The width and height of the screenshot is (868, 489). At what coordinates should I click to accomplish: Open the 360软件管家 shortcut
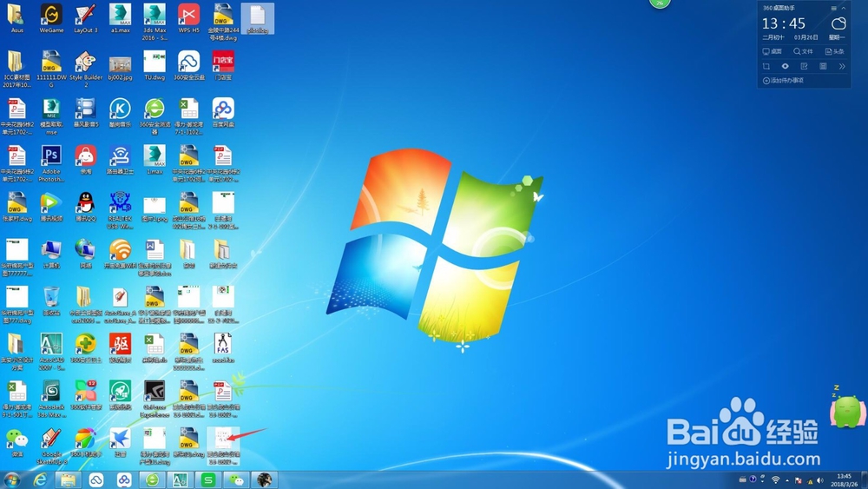(86, 395)
